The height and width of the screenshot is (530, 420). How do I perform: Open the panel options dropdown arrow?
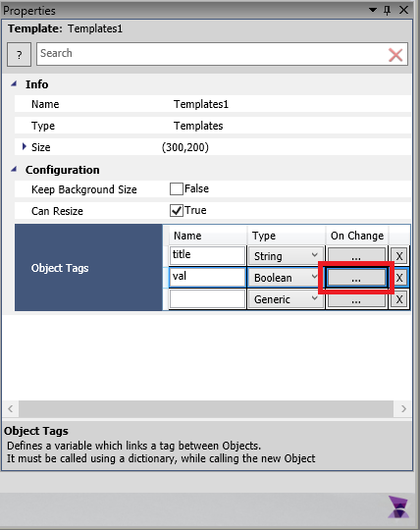pyautogui.click(x=372, y=10)
